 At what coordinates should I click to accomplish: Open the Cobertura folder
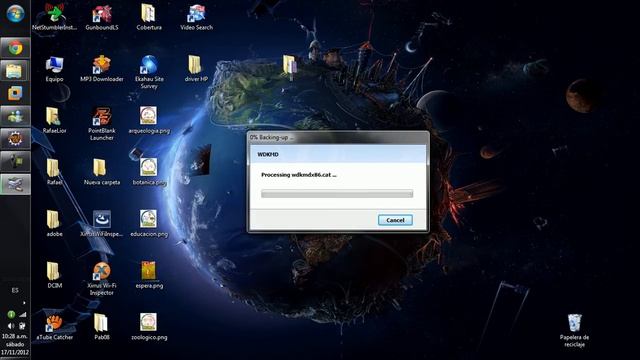[x=149, y=17]
